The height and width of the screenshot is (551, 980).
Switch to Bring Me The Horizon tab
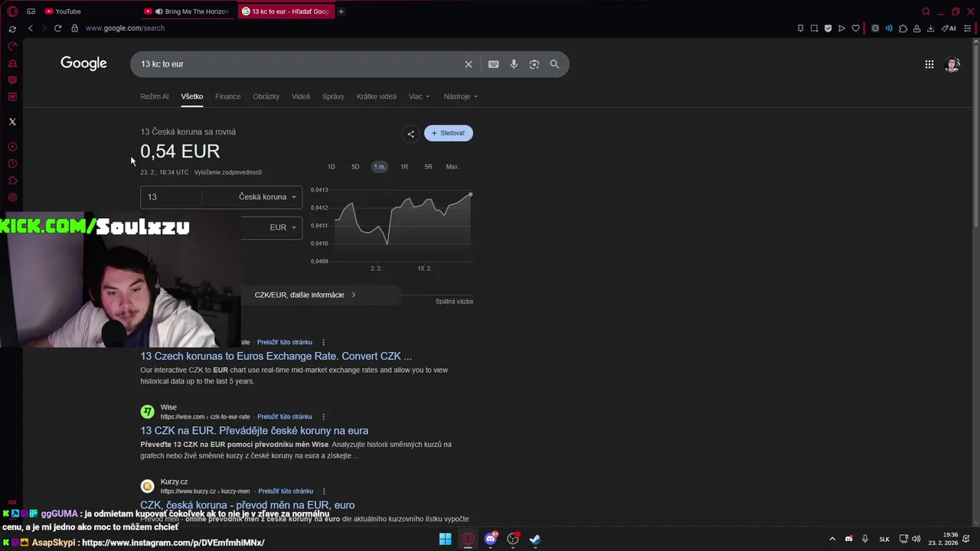pos(188,11)
